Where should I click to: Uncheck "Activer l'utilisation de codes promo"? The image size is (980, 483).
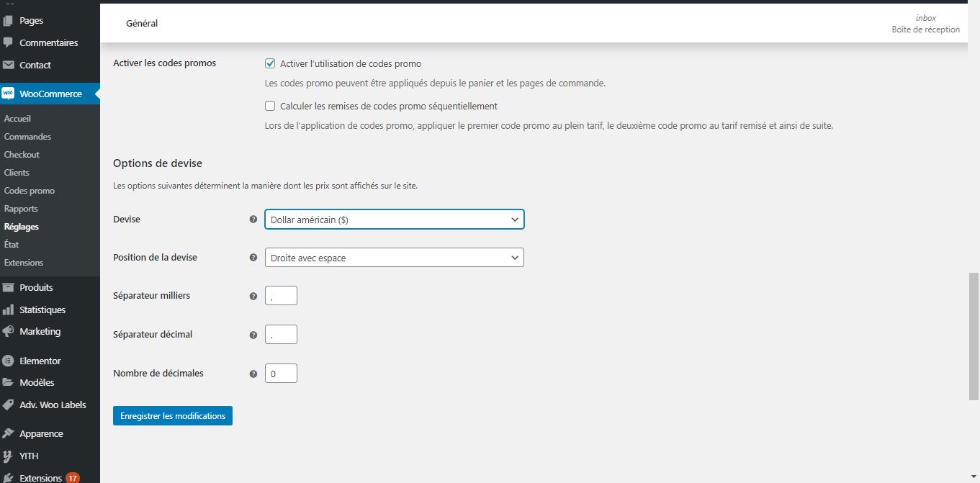(x=270, y=63)
